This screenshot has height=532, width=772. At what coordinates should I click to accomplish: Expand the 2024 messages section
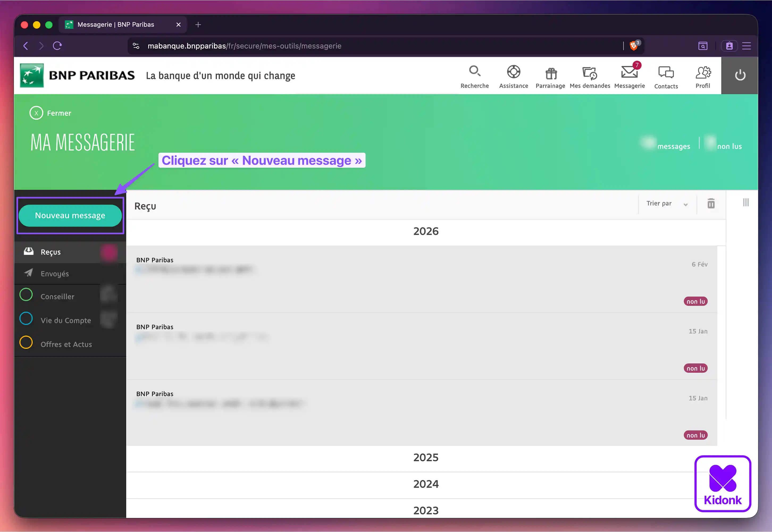pyautogui.click(x=426, y=484)
